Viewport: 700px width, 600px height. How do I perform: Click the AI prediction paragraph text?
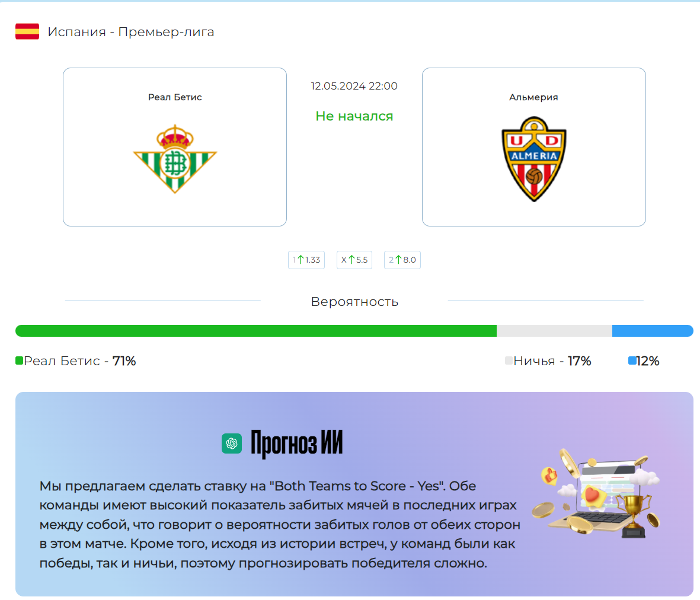(280, 525)
